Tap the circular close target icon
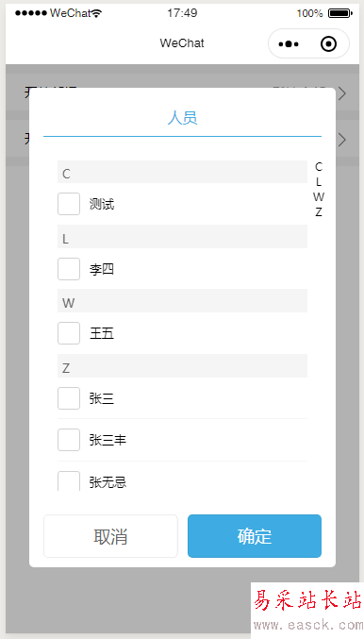Image resolution: width=364 pixels, height=639 pixels. tap(328, 44)
